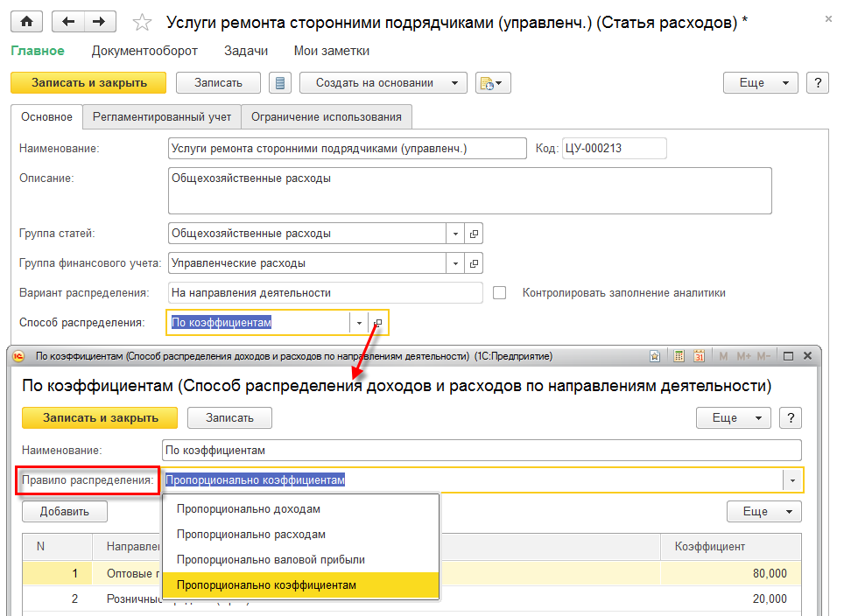The width and height of the screenshot is (844, 616).
Task: Open the calculator icon in the dialog title bar
Action: [x=679, y=356]
